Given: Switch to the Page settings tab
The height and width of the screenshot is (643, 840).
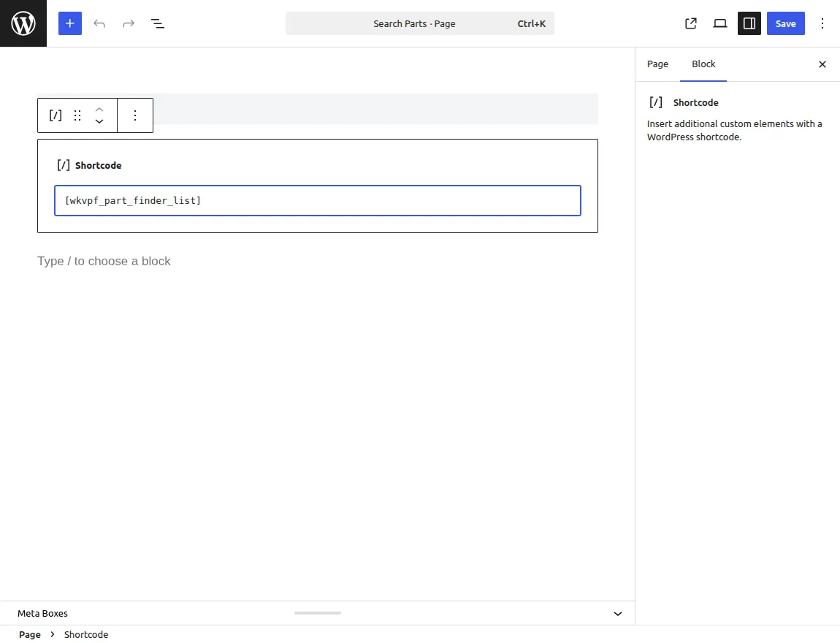Looking at the screenshot, I should [657, 64].
